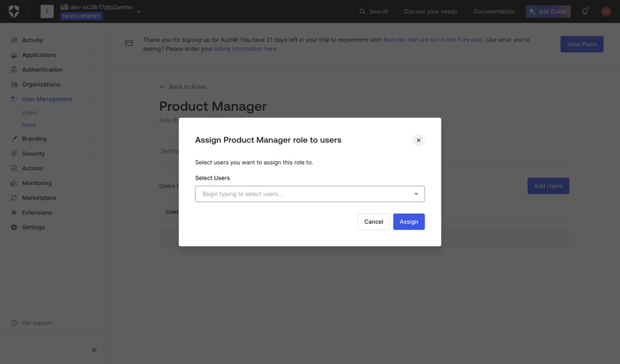620x364 pixels.
Task: Click the US flag tenant region icon
Action: click(64, 7)
